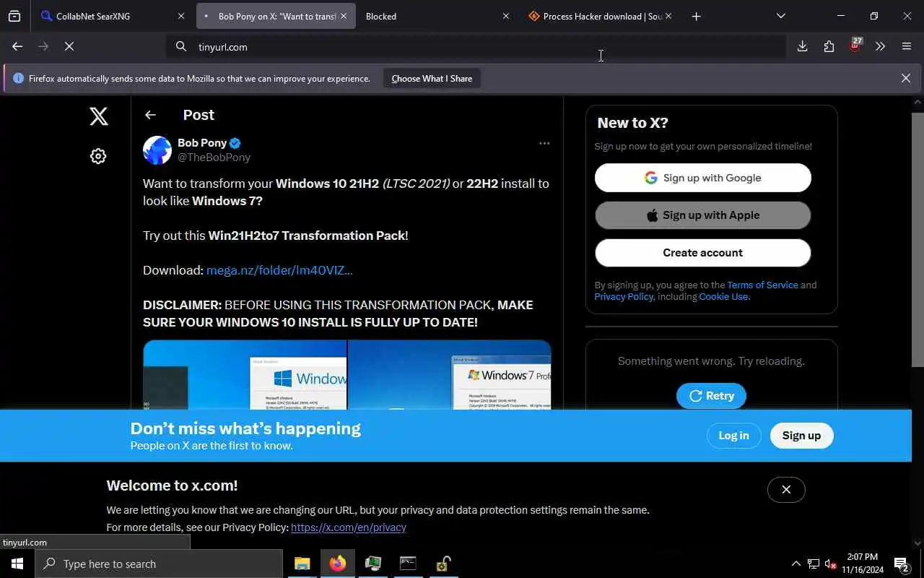Click the Create account button
Image resolution: width=924 pixels, height=578 pixels.
[702, 253]
